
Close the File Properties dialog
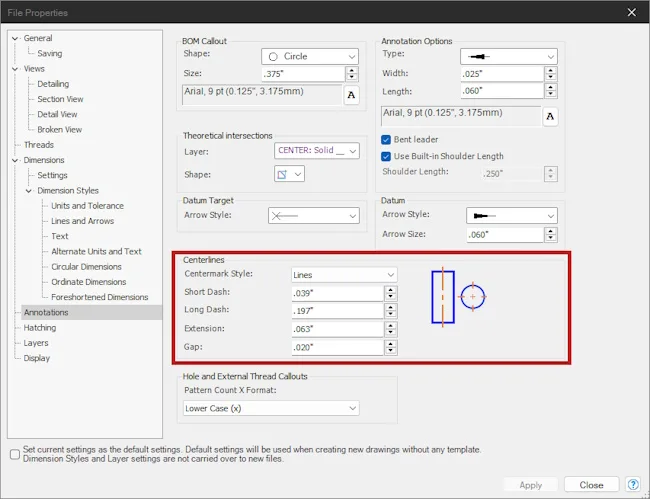coord(632,12)
